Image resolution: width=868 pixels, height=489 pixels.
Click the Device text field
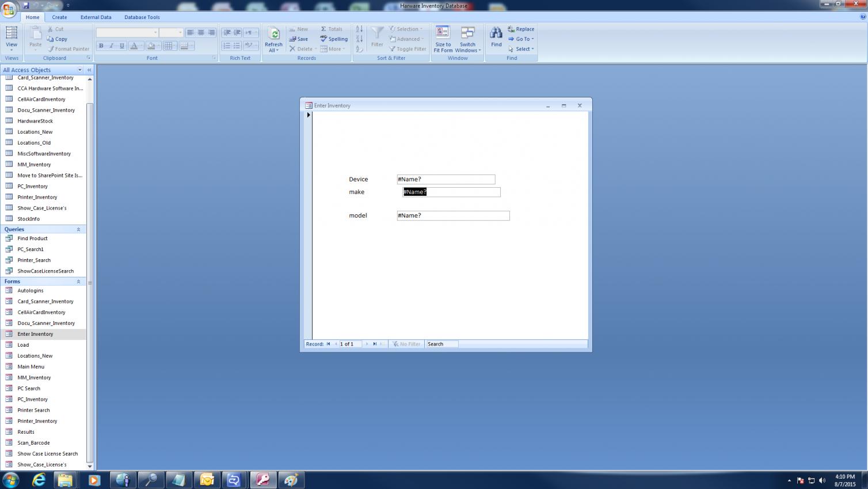[446, 180]
